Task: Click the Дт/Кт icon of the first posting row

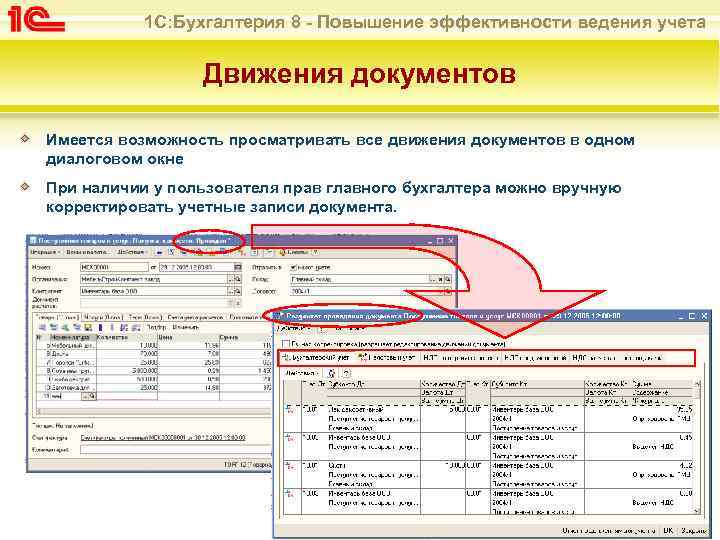Action: (x=290, y=409)
